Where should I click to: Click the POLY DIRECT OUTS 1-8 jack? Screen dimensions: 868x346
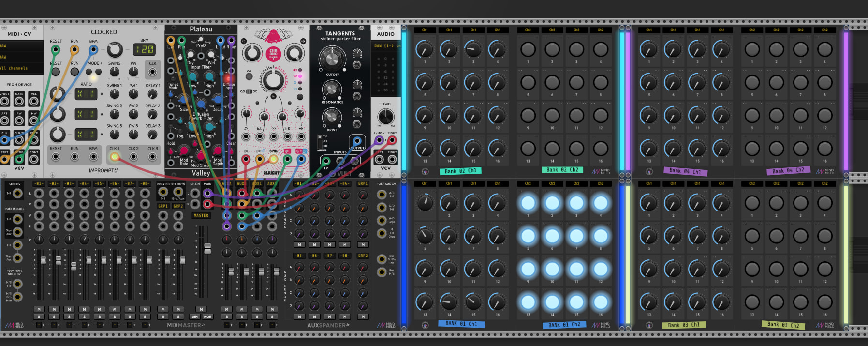point(163,192)
